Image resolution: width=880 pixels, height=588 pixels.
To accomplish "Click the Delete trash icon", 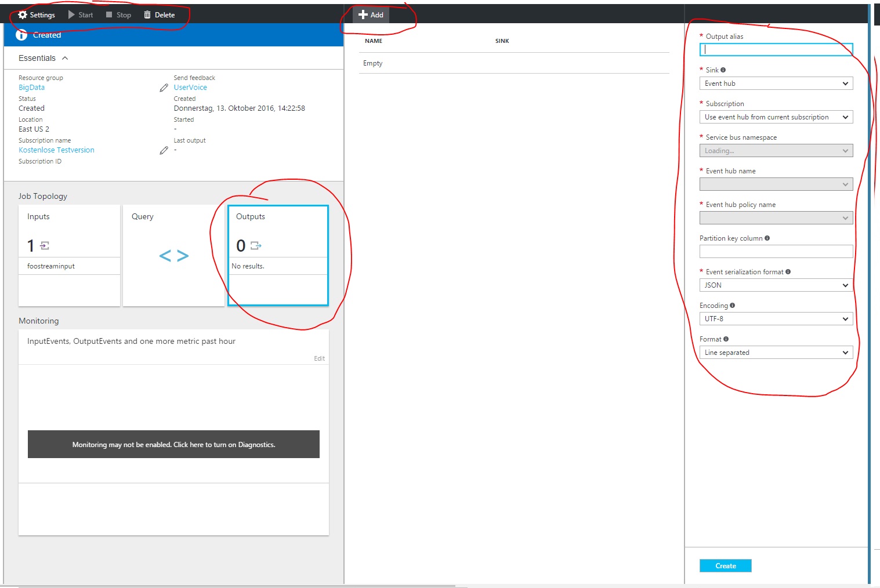I will 147,15.
